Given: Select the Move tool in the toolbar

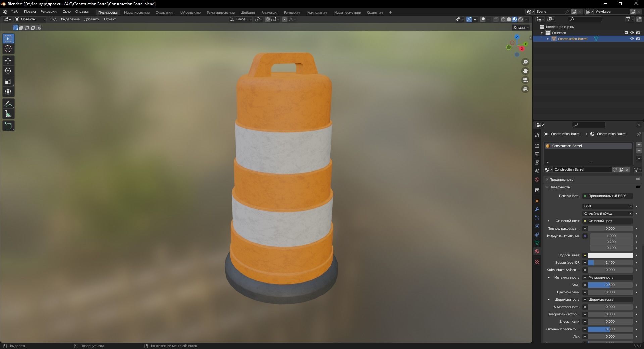Looking at the screenshot, I should pyautogui.click(x=8, y=61).
